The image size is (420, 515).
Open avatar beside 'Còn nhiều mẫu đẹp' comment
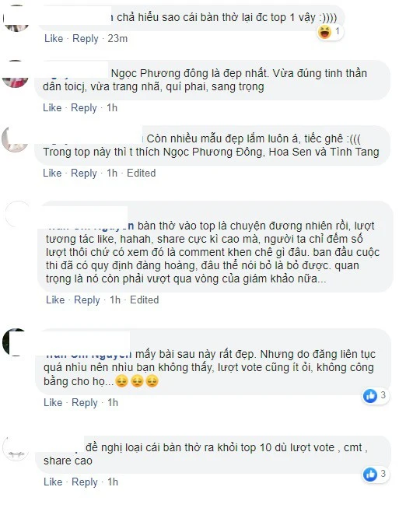[15, 139]
